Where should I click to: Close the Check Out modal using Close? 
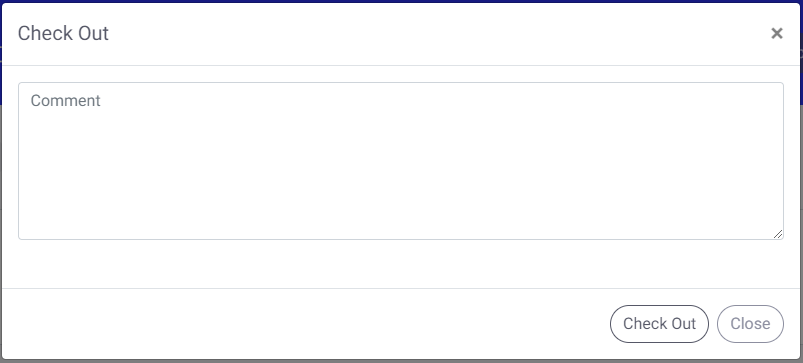[x=750, y=324]
